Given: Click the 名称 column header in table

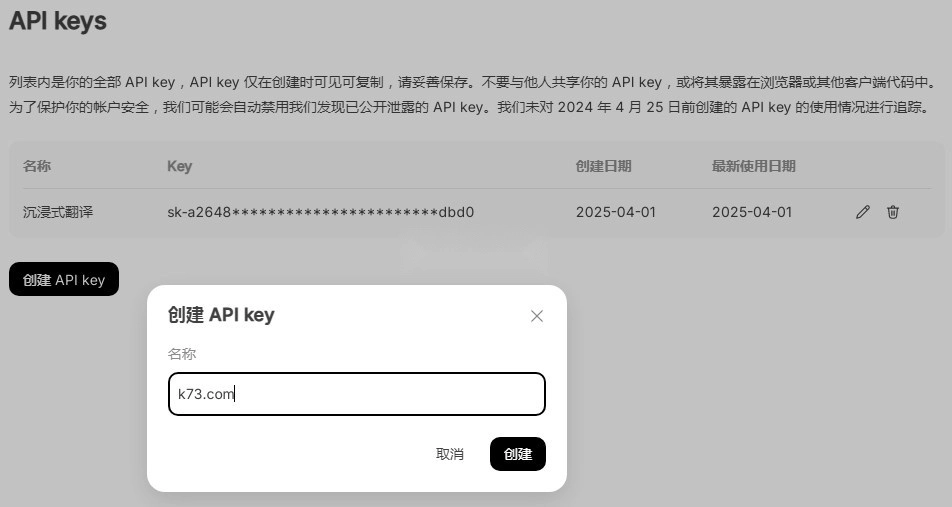Looking at the screenshot, I should point(37,166).
